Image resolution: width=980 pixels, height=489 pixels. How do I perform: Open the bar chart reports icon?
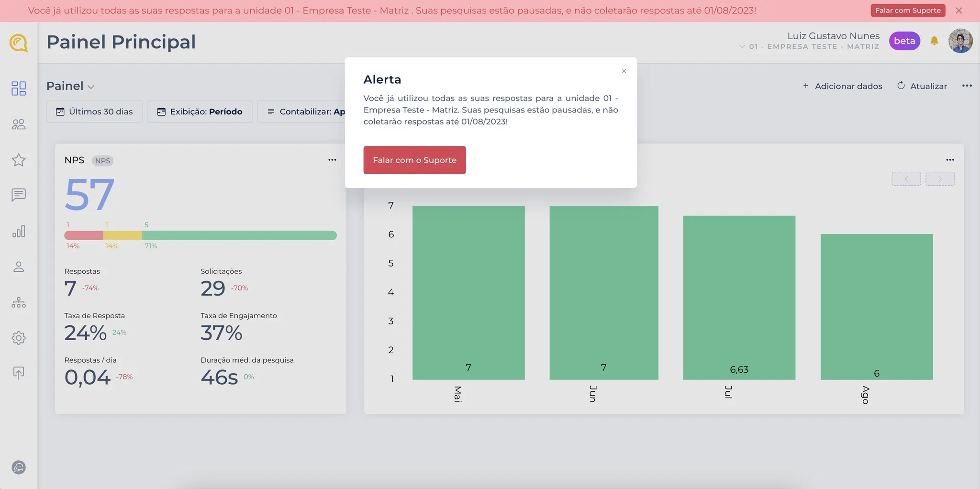pyautogui.click(x=19, y=232)
